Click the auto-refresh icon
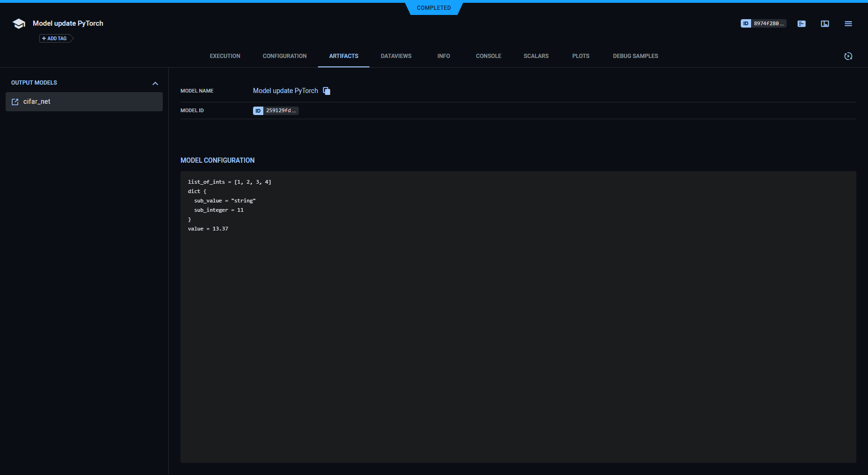Screen dimensions: 868x475 click(848, 56)
